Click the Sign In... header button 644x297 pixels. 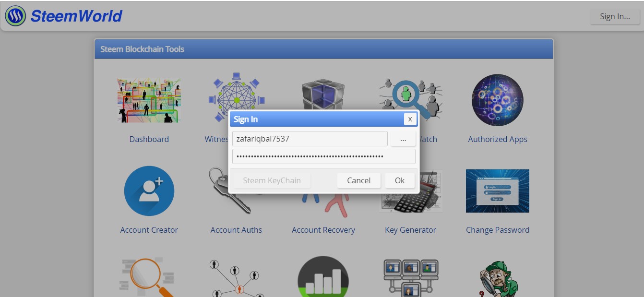point(615,16)
